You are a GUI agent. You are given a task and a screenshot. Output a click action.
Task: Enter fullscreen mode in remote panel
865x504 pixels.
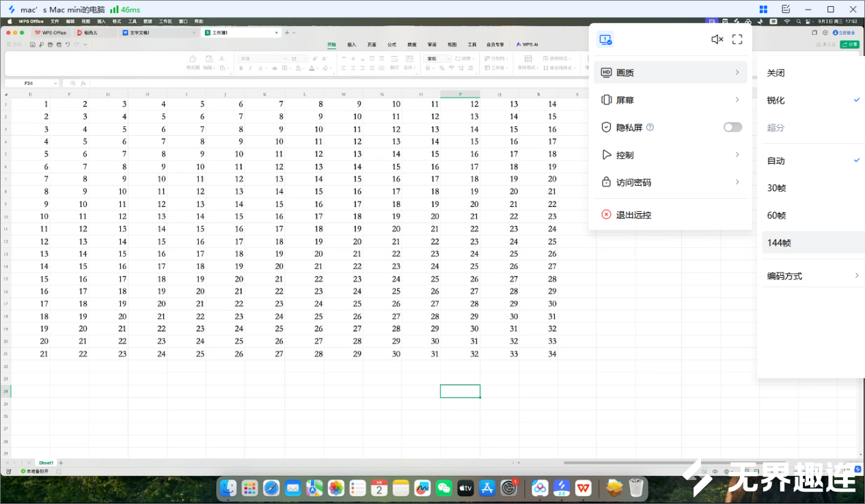pos(737,40)
